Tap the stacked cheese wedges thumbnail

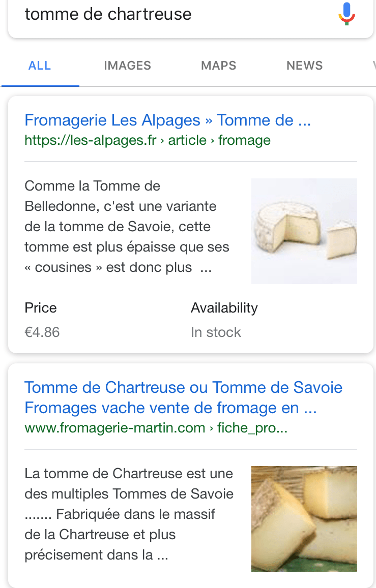(304, 518)
